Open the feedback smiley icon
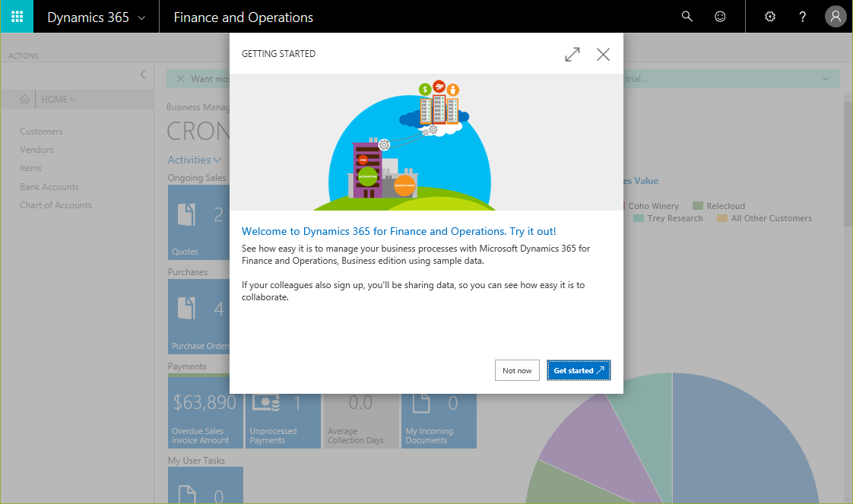This screenshot has height=504, width=853. (720, 16)
